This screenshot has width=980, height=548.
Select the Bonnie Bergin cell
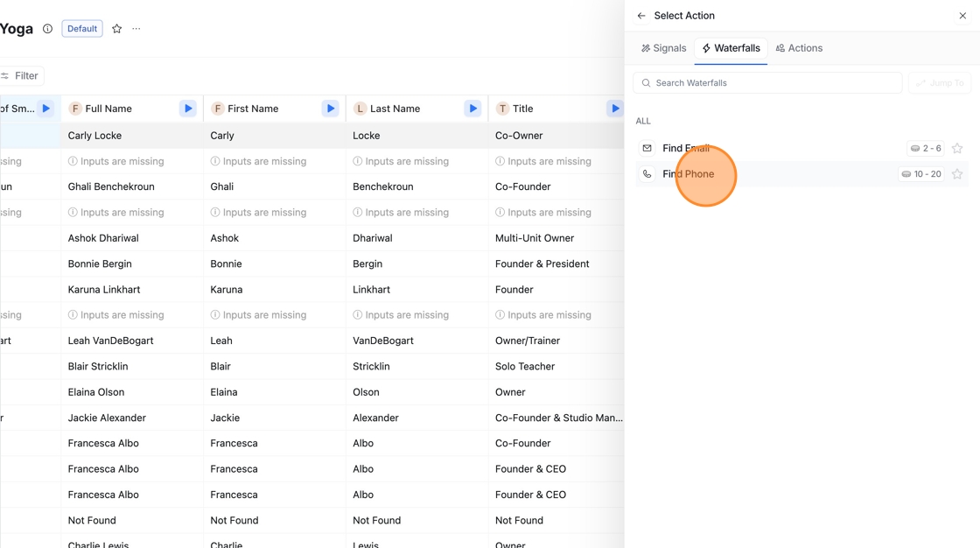132,263
